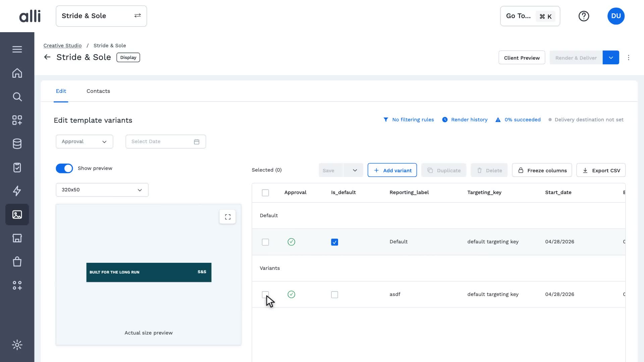The height and width of the screenshot is (362, 644).
Task: Expand the Save options dropdown arrow
Action: 355,170
